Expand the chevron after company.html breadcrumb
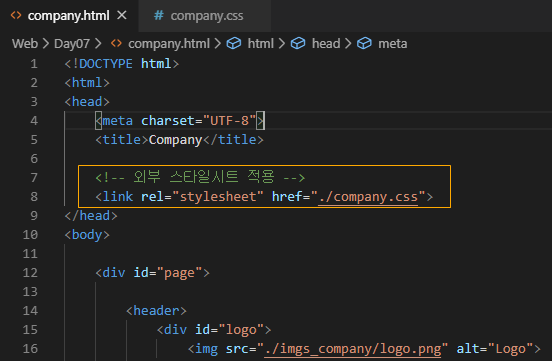This screenshot has height=361, width=552. tap(218, 44)
